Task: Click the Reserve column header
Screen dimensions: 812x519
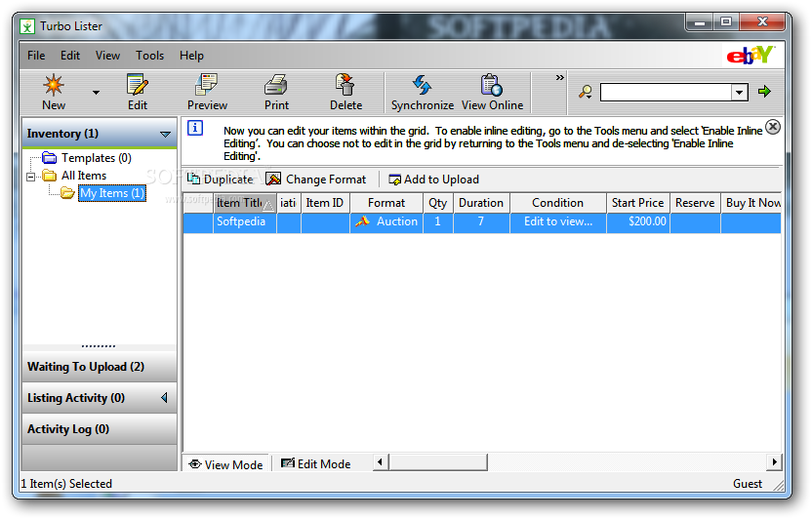Action: pos(695,203)
